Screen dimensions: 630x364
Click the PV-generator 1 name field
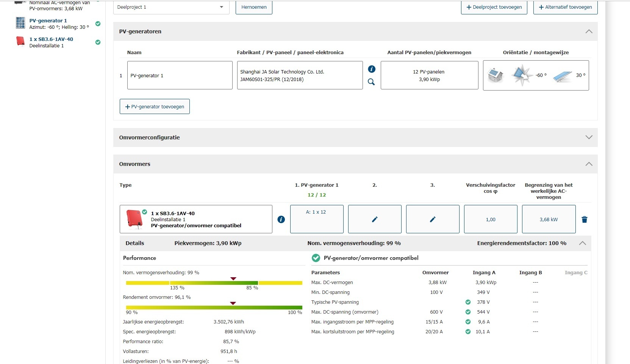tap(180, 75)
